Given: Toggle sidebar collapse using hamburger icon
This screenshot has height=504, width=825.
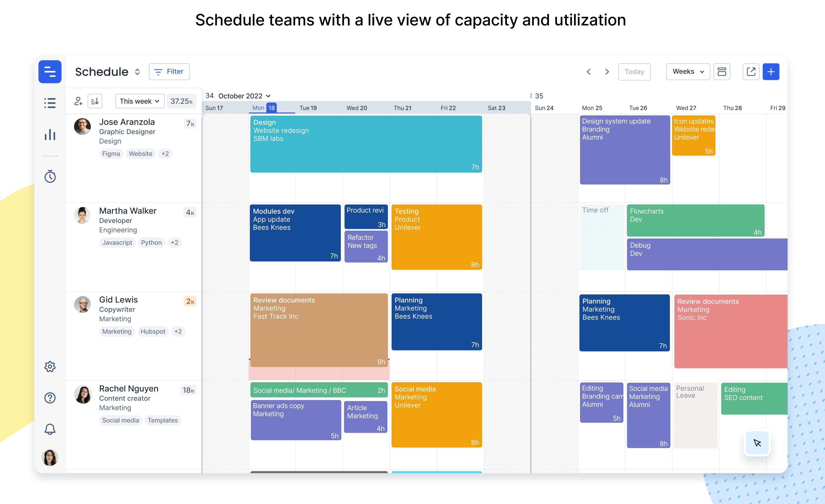Looking at the screenshot, I should click(x=50, y=71).
